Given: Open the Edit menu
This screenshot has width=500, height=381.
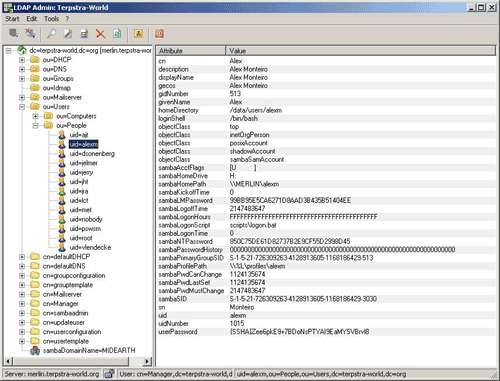Looking at the screenshot, I should pos(32,19).
